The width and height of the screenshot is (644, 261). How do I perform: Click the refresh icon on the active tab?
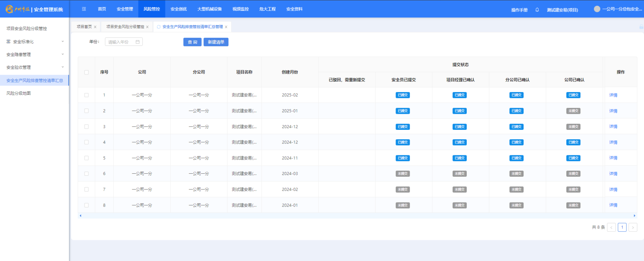pos(159,27)
